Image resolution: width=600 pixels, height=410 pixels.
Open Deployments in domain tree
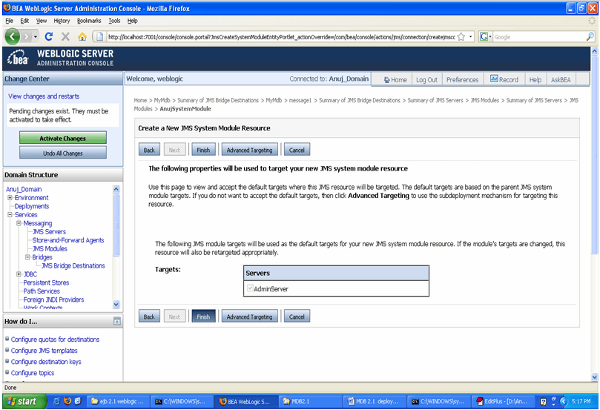(32, 206)
